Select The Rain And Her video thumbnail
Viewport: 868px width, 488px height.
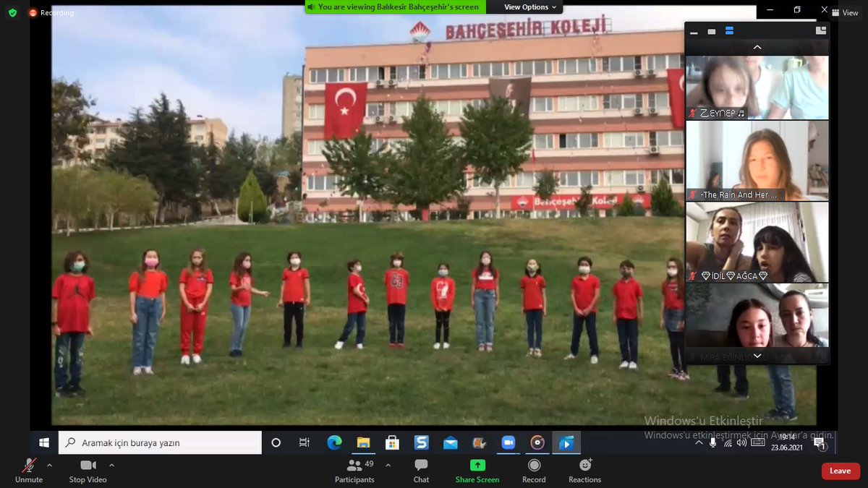click(x=757, y=160)
